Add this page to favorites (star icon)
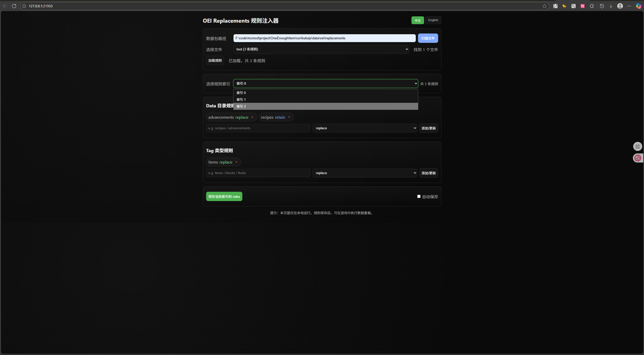This screenshot has height=355, width=644. pyautogui.click(x=545, y=6)
